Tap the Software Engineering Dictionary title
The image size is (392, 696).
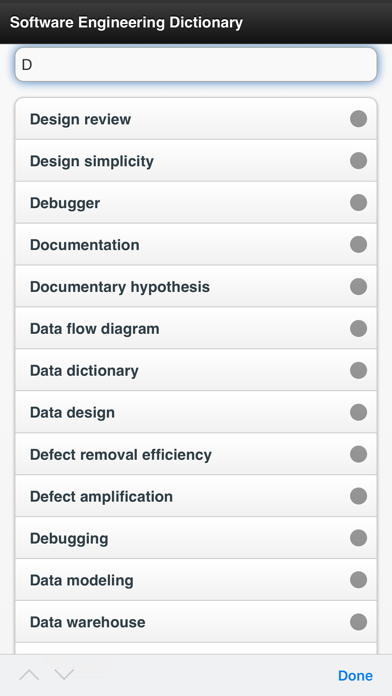126,22
